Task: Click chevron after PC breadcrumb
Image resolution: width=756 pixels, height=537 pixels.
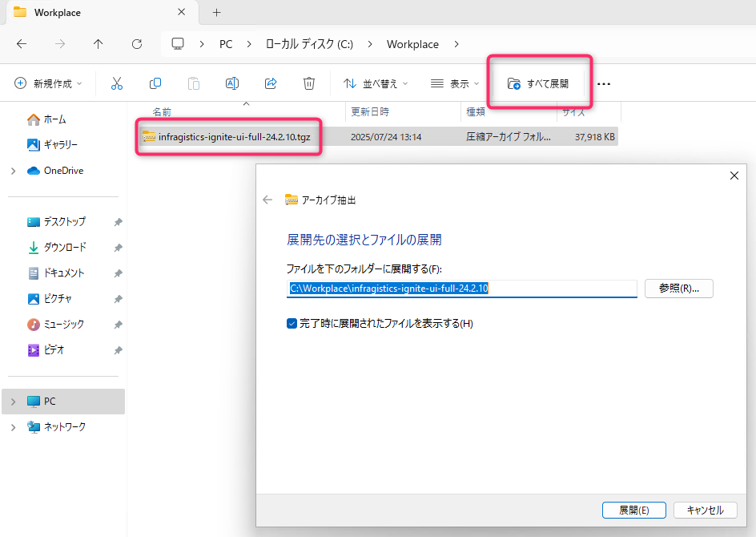Action: [x=249, y=44]
